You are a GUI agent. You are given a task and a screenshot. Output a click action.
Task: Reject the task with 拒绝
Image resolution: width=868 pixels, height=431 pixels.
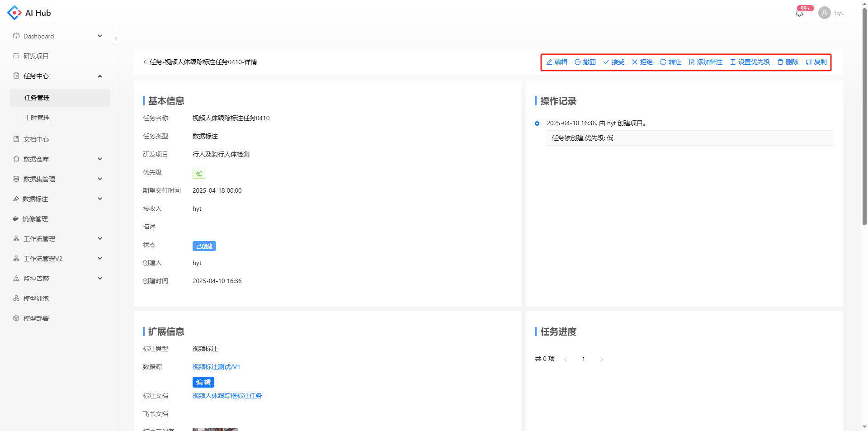point(642,62)
